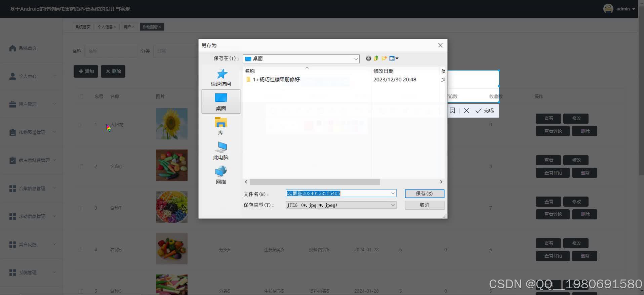Click 完成 to finish the screenshot

485,111
